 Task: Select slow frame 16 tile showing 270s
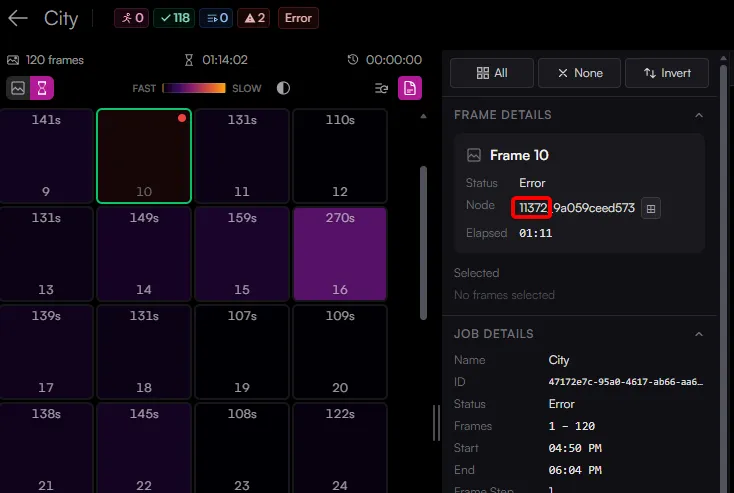pos(340,254)
